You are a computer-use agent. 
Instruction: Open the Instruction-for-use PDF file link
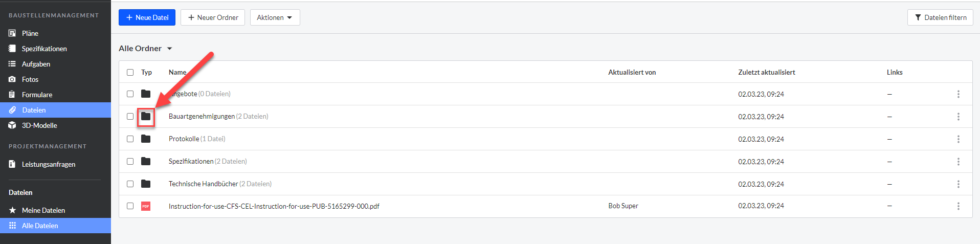coord(274,206)
